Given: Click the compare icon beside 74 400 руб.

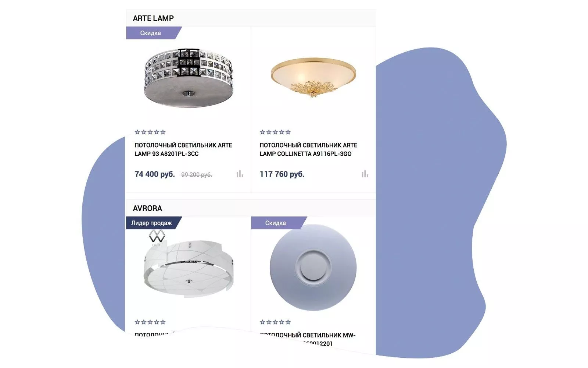Looking at the screenshot, I should coord(240,174).
